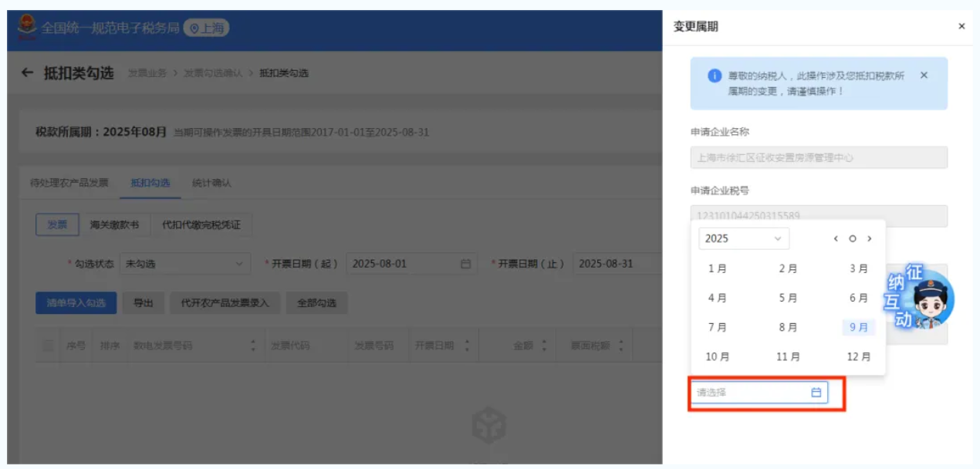Viewport: 980px width, 469px height.
Task: Select the 发票 type option
Action: (x=57, y=225)
